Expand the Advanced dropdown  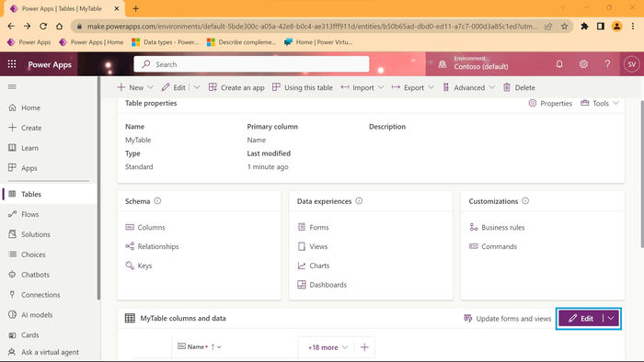[492, 87]
